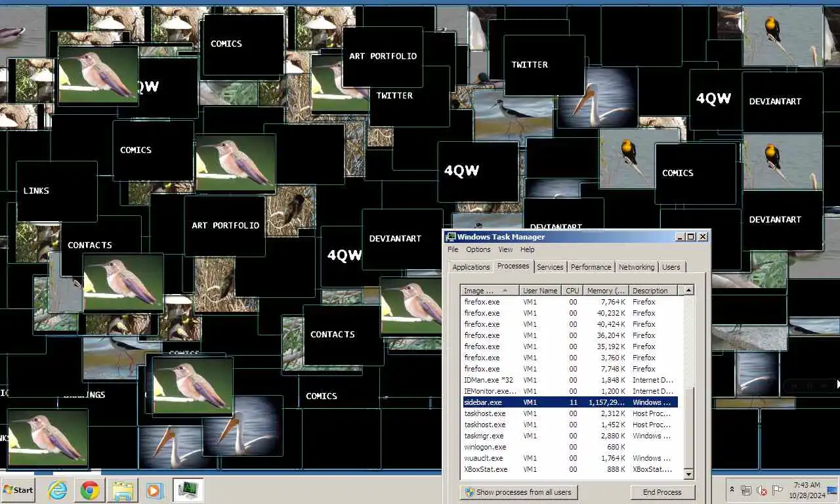Open View menu in Task Manager
Viewport: 840px width, 504px height.
[505, 249]
